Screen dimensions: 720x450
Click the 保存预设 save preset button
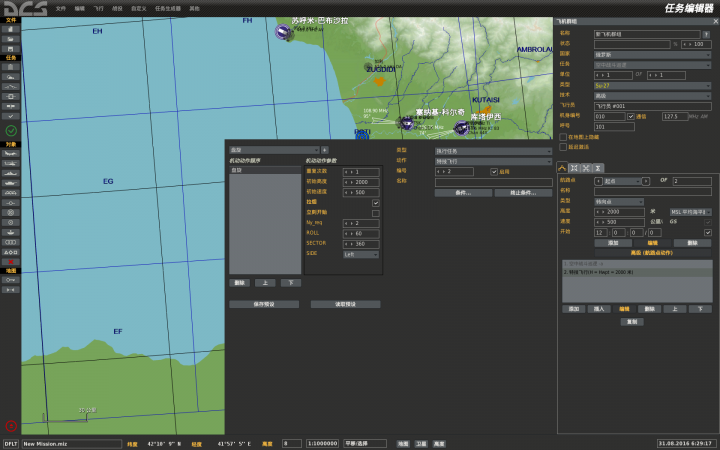click(264, 304)
